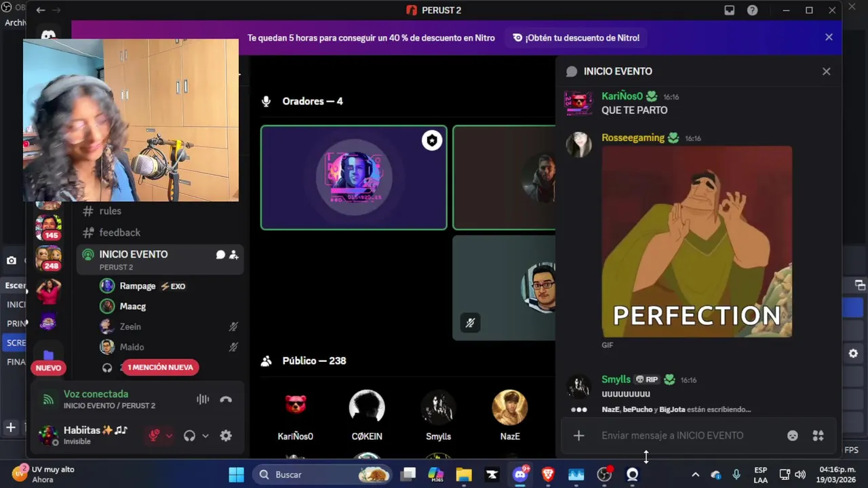Open the purple logo server icon

[48, 322]
